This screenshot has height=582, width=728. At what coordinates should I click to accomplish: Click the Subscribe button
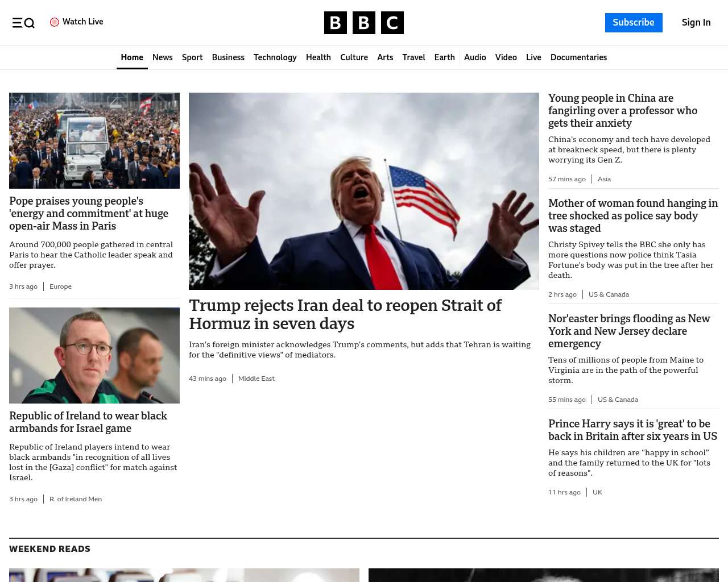[x=634, y=23]
